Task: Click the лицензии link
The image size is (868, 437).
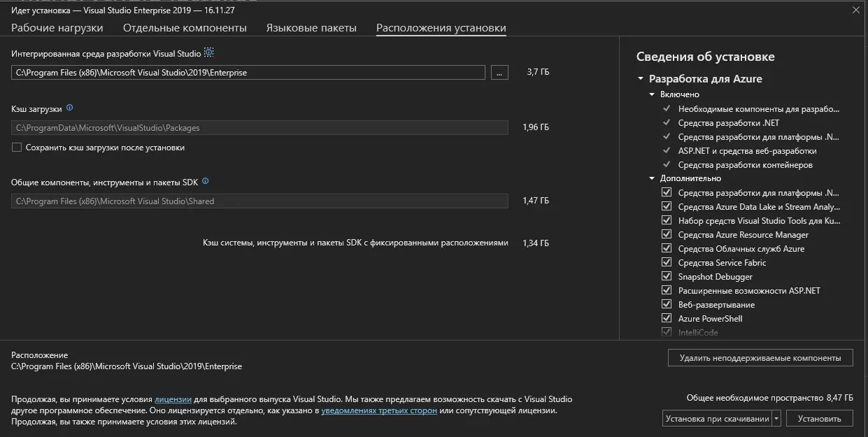Action: point(172,399)
